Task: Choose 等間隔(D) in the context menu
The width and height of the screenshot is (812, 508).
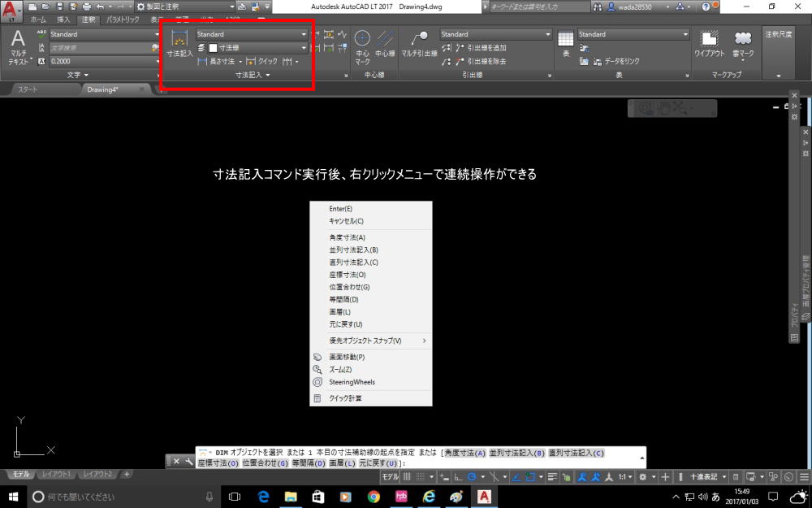Action: pyautogui.click(x=371, y=300)
